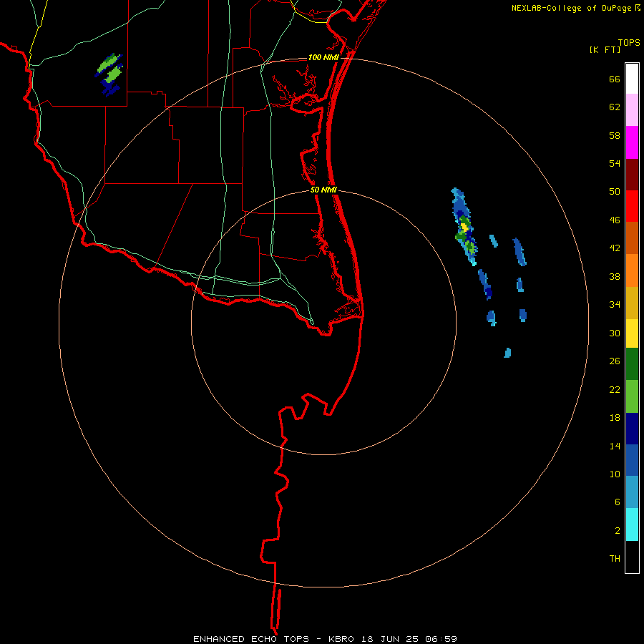Click the legend value 46
Image resolution: width=644 pixels, height=644 pixels.
615,220
